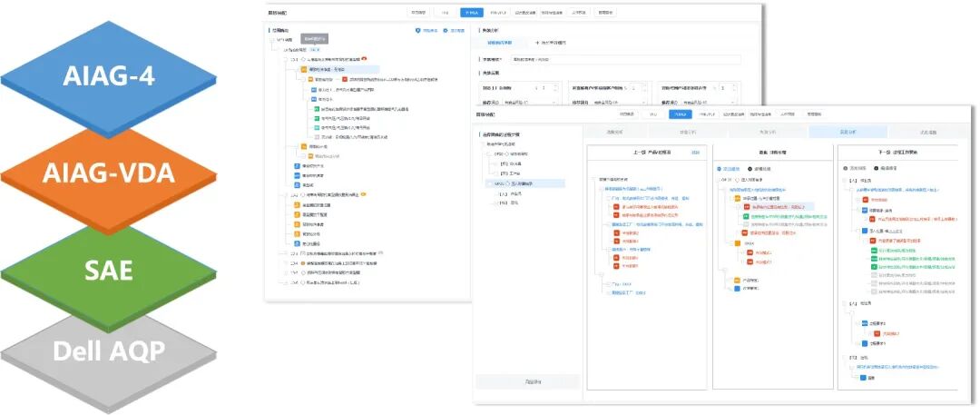Viewport: 980px width, 415px height.
Task: Click the last blue icon at bottom of right column
Action: pos(863,378)
